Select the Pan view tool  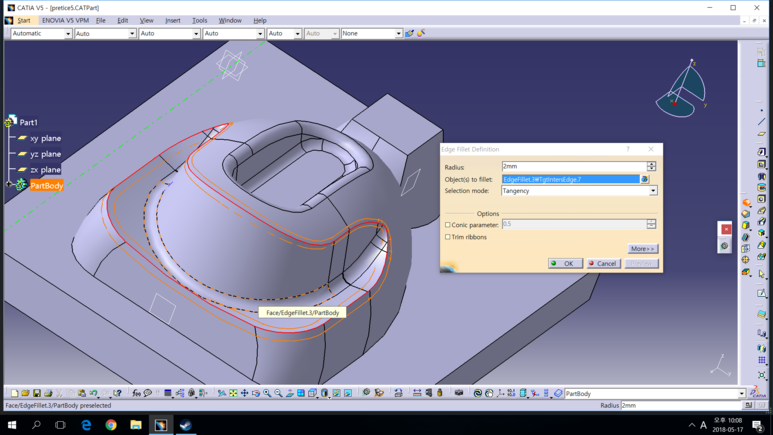[245, 393]
